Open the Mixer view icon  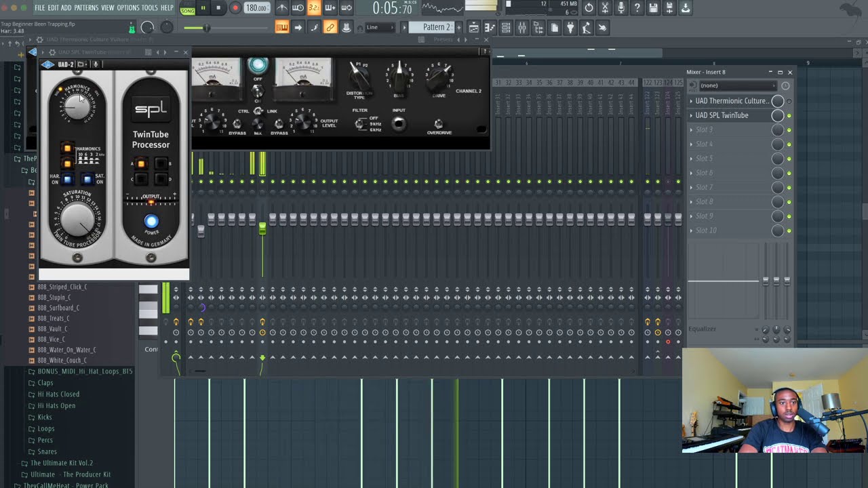click(x=522, y=28)
